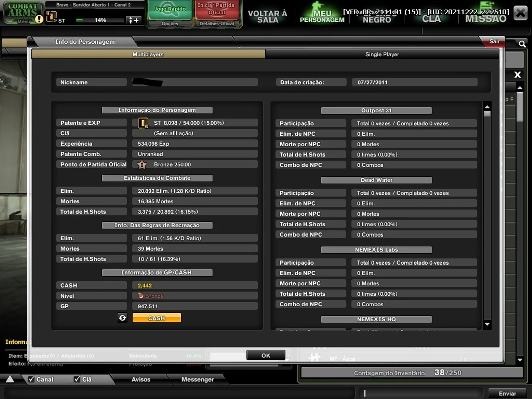Click the 16,385 Mortes value
The image size is (532, 399).
click(x=156, y=201)
